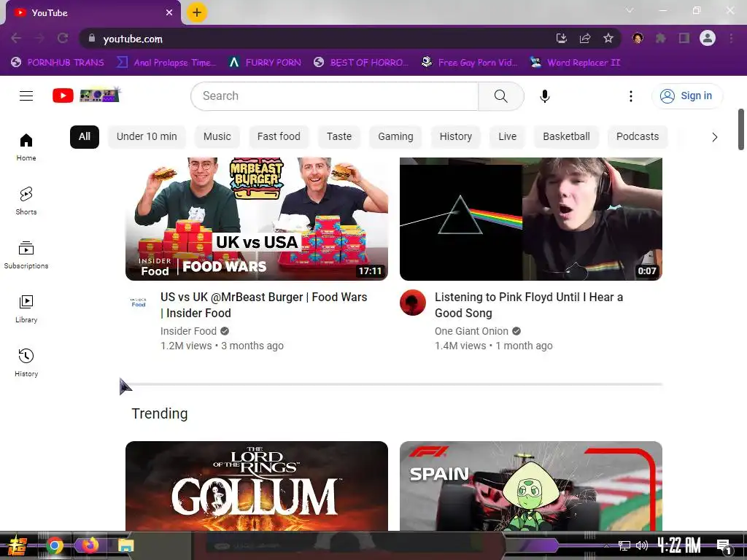Open Insider Food channel name
The height and width of the screenshot is (560, 747).
[188, 331]
